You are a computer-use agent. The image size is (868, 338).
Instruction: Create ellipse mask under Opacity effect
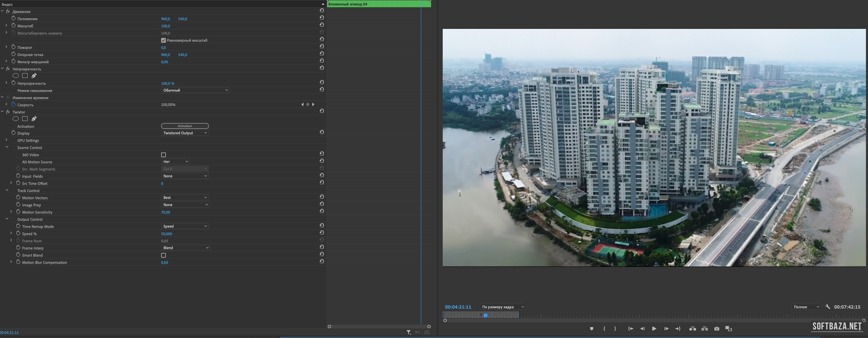pyautogui.click(x=16, y=76)
